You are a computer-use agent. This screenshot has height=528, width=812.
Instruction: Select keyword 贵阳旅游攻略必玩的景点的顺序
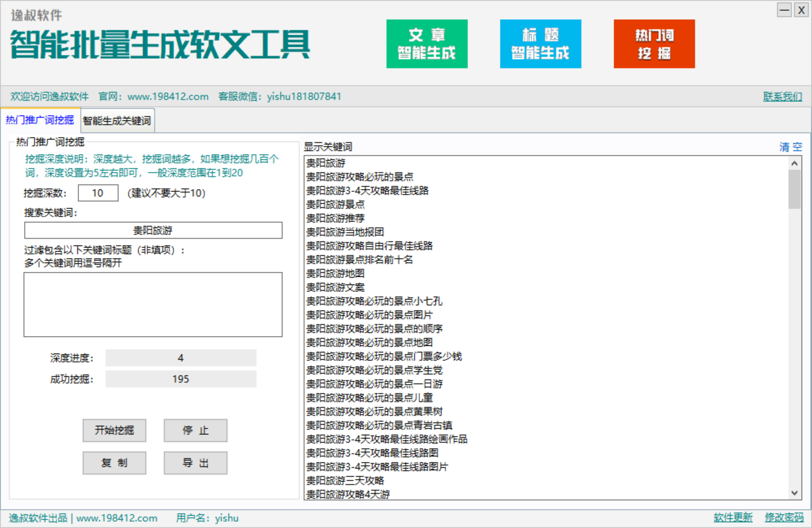click(374, 329)
